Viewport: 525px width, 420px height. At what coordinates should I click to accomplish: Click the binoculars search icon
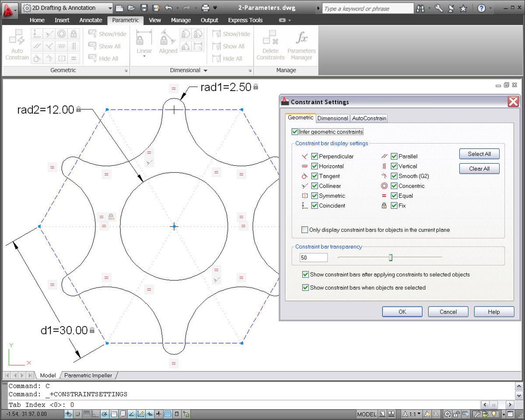point(421,8)
